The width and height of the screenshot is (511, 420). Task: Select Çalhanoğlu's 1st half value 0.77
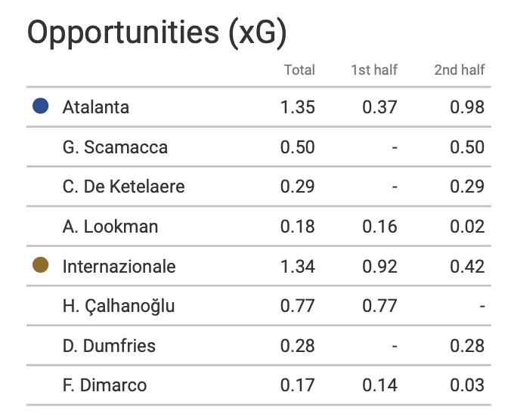tap(379, 306)
